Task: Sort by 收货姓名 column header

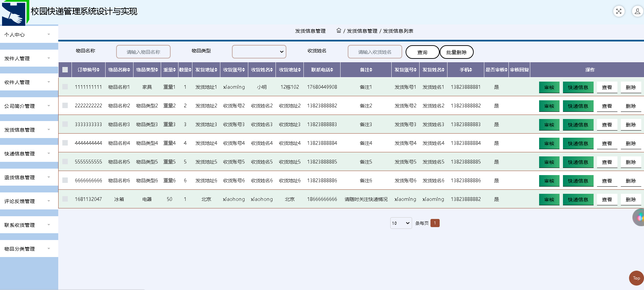Action: (x=262, y=70)
